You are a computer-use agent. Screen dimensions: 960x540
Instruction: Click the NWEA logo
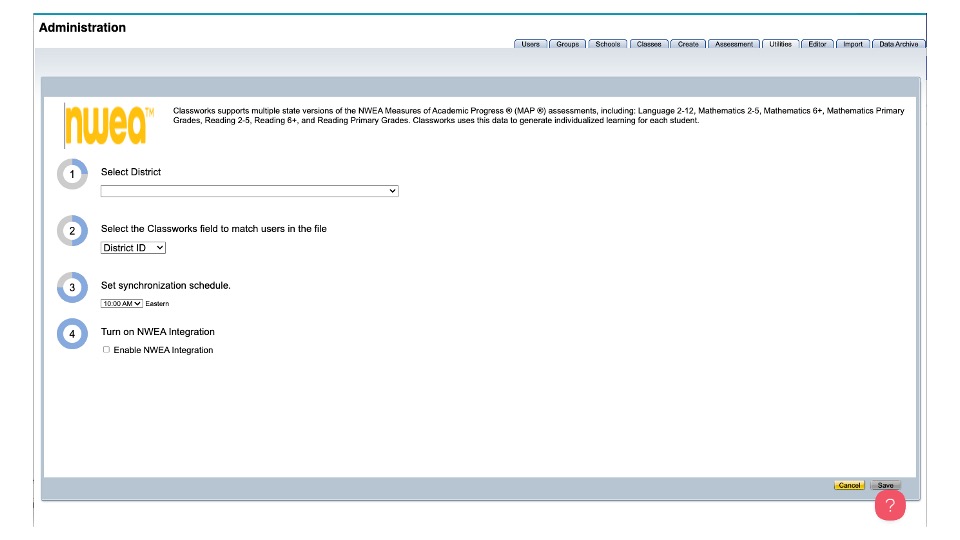(x=109, y=125)
